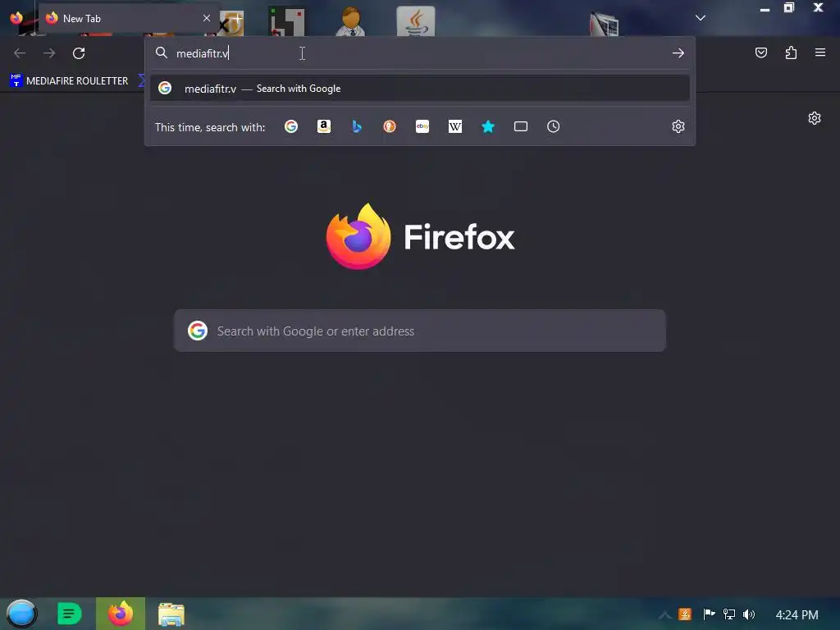Click Firefox View icon at top left
840x630 pixels.
(x=16, y=18)
